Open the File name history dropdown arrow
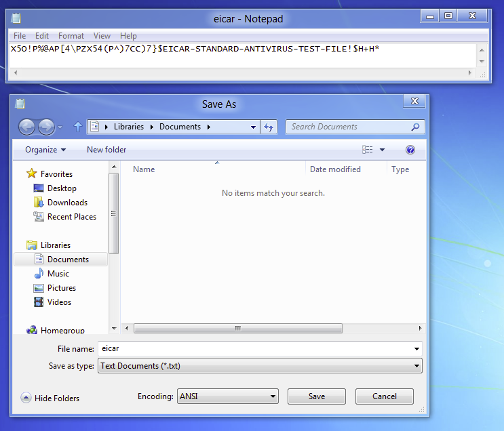Image resolution: width=504 pixels, height=431 pixels. click(x=416, y=349)
